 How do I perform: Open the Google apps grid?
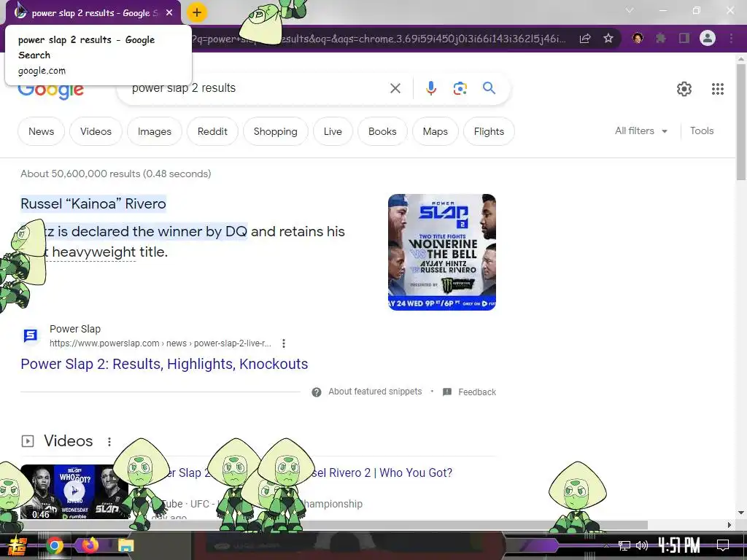(718, 88)
